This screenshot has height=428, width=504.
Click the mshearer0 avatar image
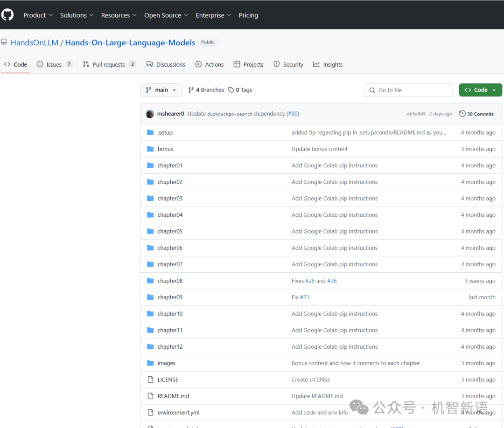(150, 114)
